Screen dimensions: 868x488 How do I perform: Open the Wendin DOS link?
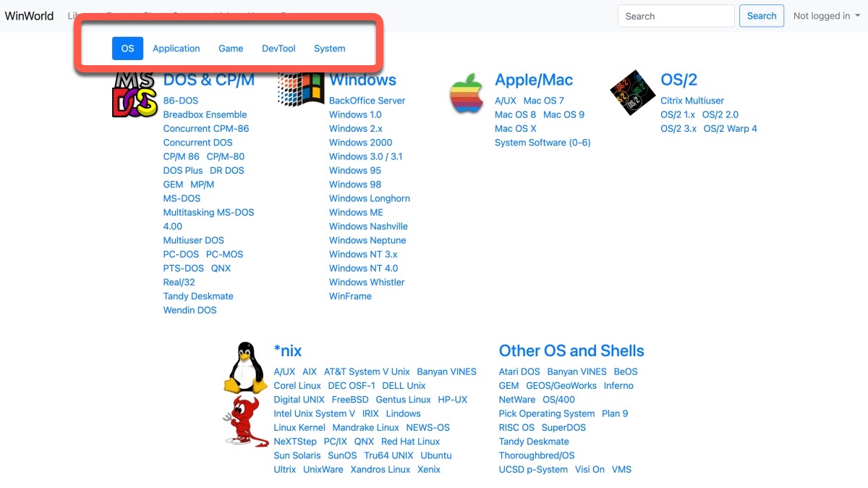[190, 310]
